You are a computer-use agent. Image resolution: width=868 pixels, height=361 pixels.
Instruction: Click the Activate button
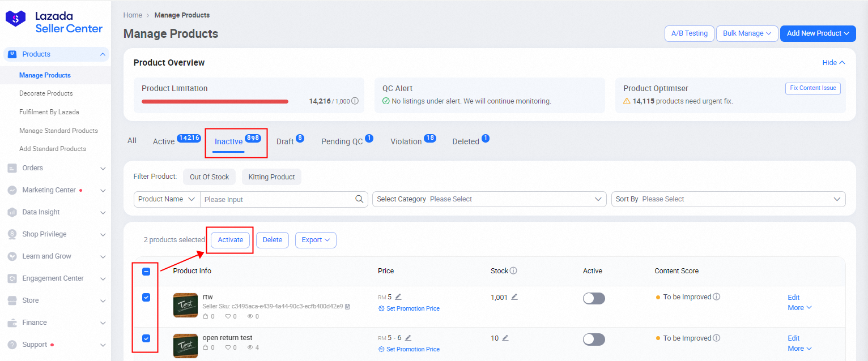click(230, 239)
